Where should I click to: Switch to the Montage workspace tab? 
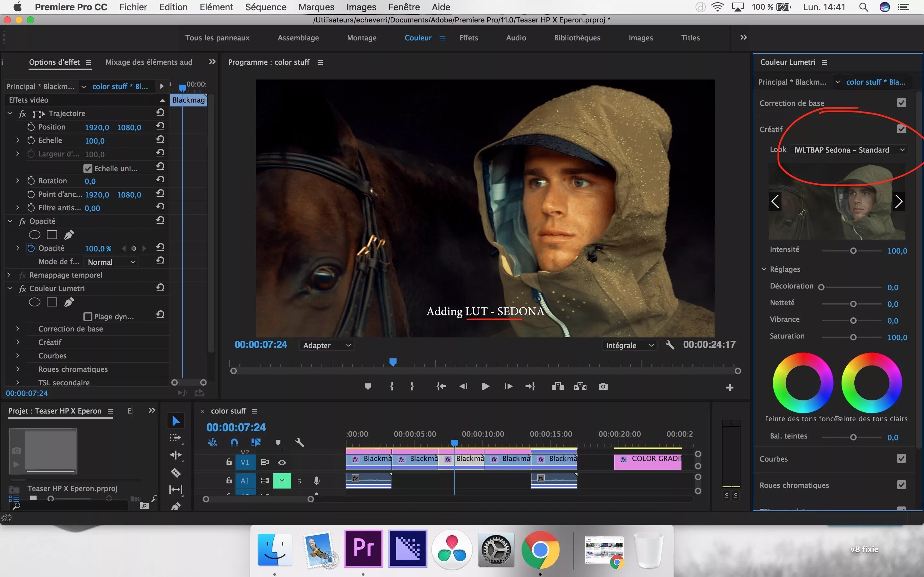(x=362, y=38)
